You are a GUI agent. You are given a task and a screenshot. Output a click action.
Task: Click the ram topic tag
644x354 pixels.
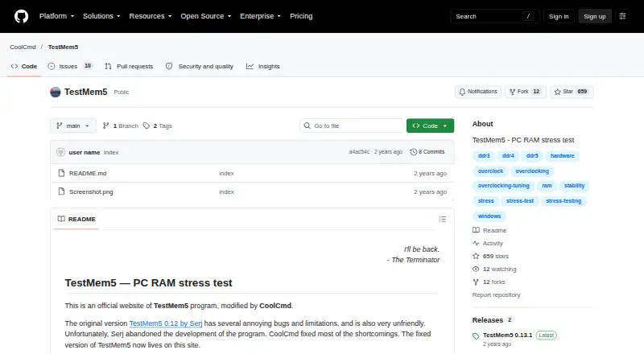[x=547, y=186]
